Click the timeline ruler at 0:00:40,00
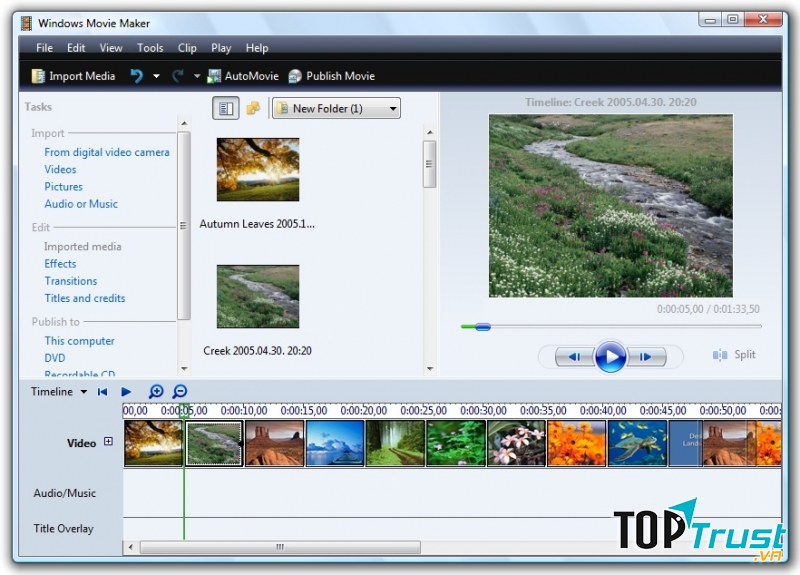The image size is (800, 575). tap(604, 411)
